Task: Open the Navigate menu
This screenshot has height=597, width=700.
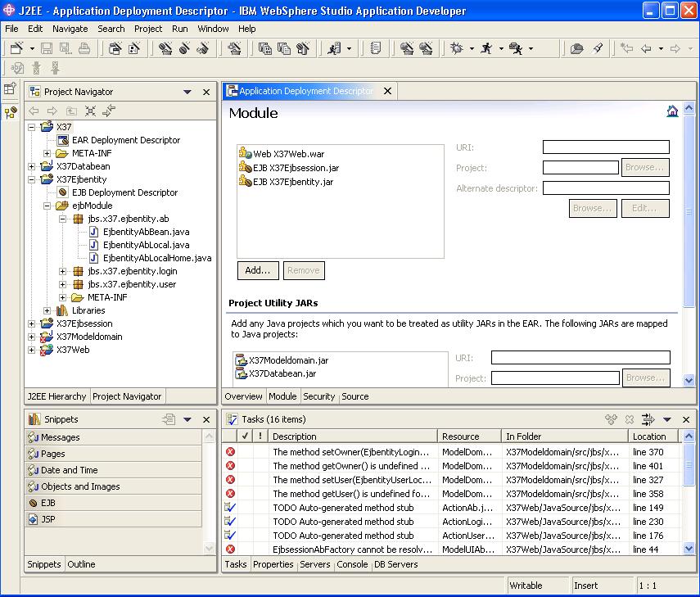Action: click(x=70, y=29)
